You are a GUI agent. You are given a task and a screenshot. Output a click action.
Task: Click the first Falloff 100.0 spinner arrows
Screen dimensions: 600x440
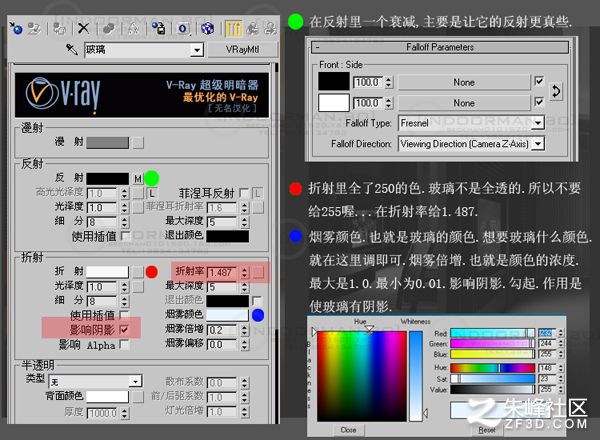(389, 82)
